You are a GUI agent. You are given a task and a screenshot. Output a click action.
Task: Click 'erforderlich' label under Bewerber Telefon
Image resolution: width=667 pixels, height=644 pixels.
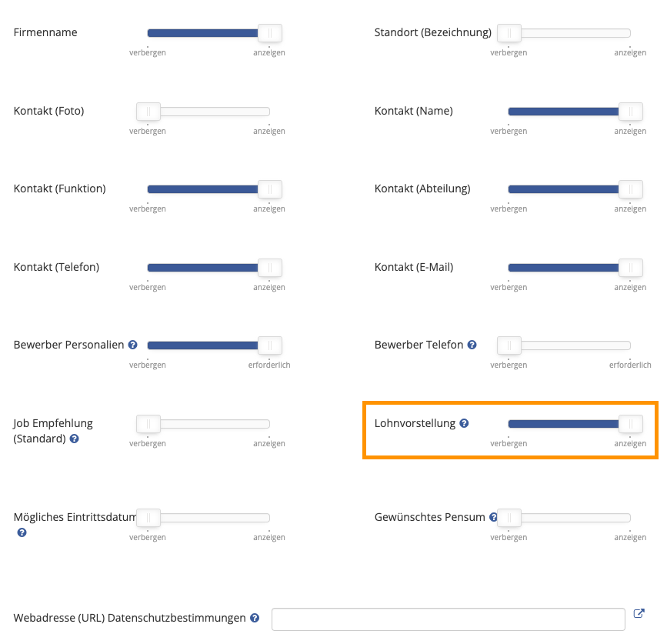click(630, 365)
